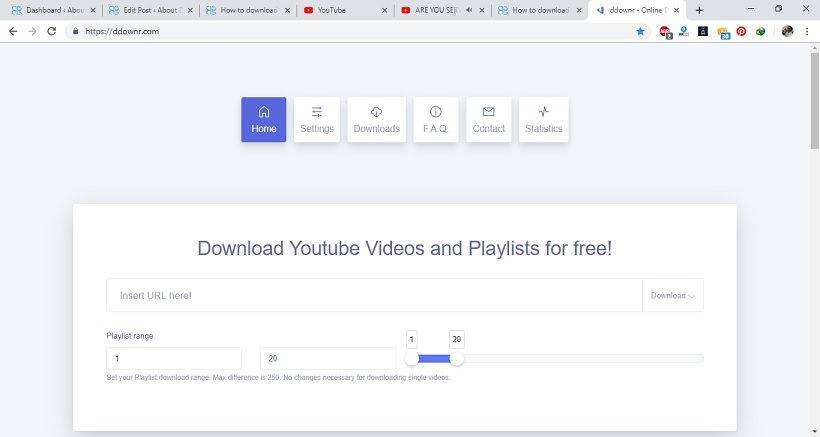The image size is (820, 437).
Task: Mute the ARE YOU SER tab audio icon
Action: pyautogui.click(x=469, y=10)
